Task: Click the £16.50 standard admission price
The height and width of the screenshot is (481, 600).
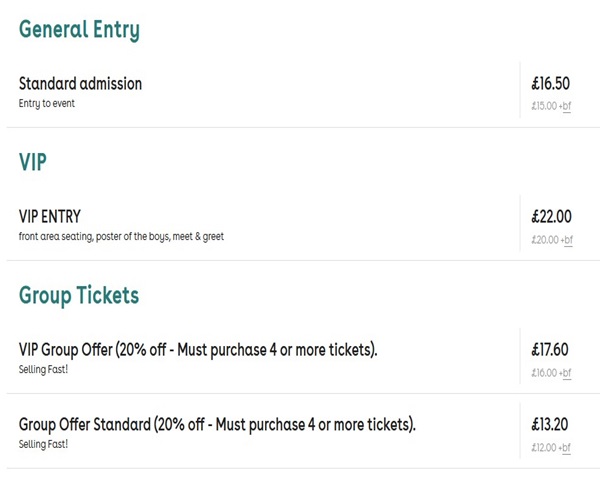Action: [x=551, y=83]
